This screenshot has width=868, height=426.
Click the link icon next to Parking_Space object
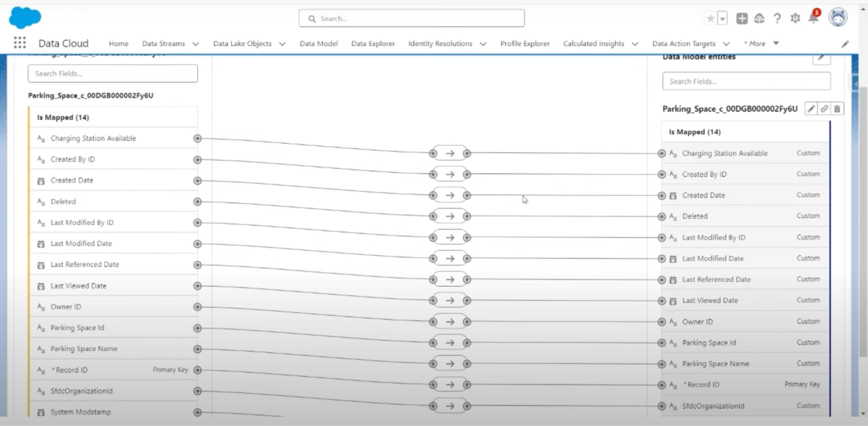[x=824, y=109]
